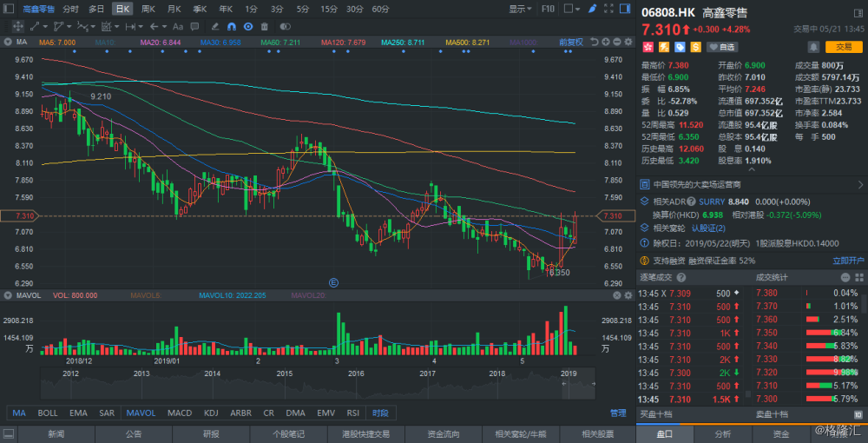The width and height of the screenshot is (868, 443).
Task: Select the Aa text annotation tool
Action: coord(178,26)
